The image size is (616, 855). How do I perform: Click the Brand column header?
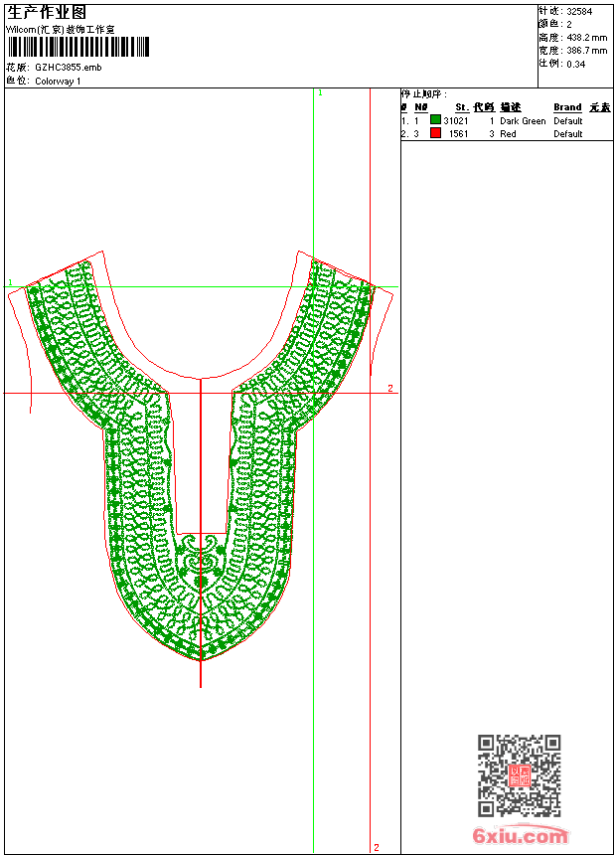coord(567,107)
